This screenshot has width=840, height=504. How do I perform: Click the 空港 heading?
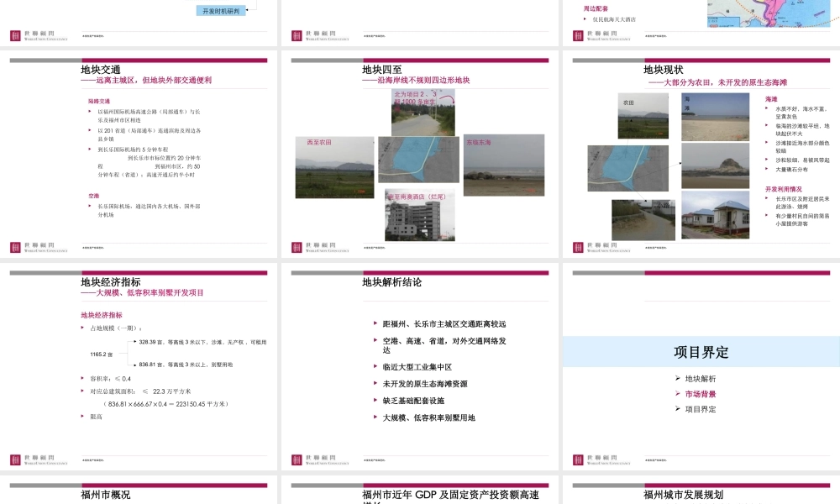(x=94, y=196)
